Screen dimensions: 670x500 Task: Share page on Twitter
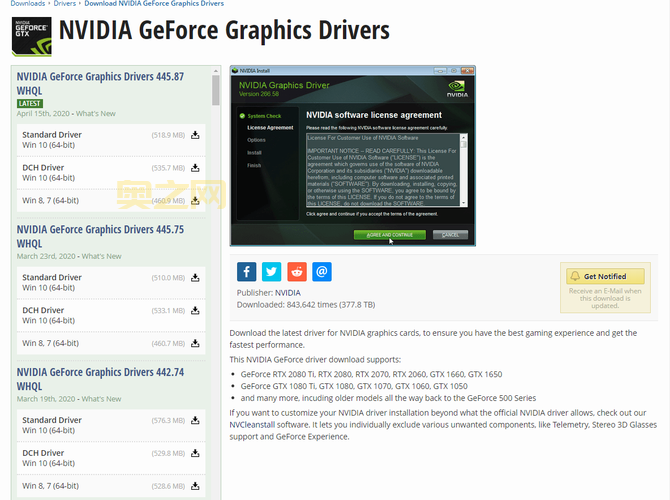coord(272,271)
